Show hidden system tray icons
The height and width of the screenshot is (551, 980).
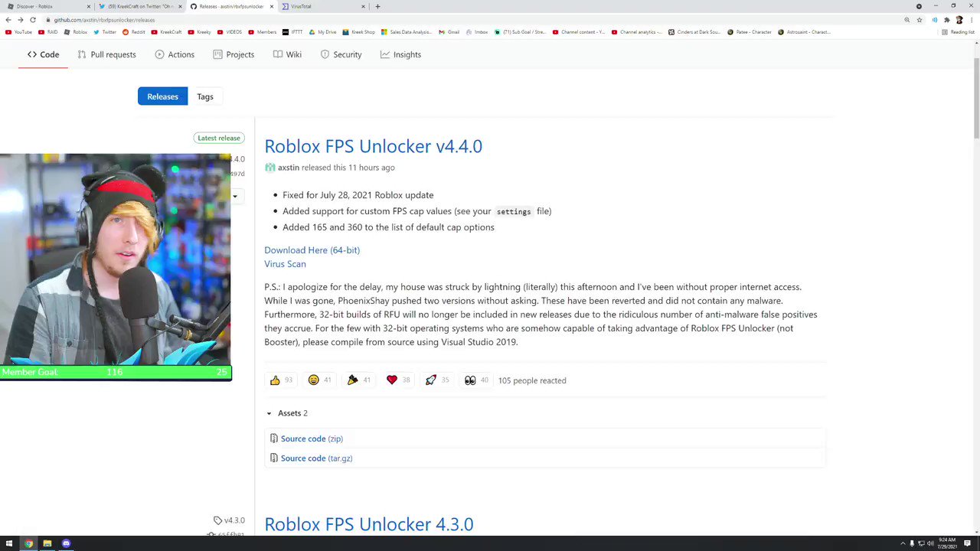[903, 543]
